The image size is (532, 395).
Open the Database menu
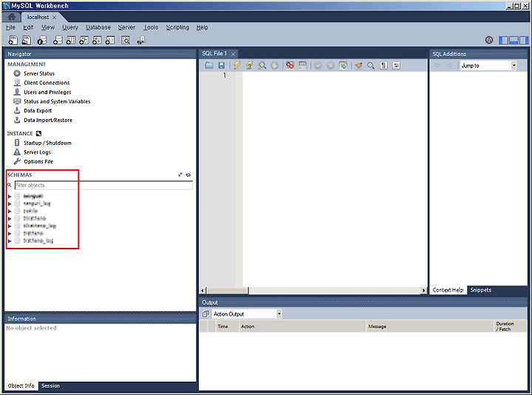[98, 27]
